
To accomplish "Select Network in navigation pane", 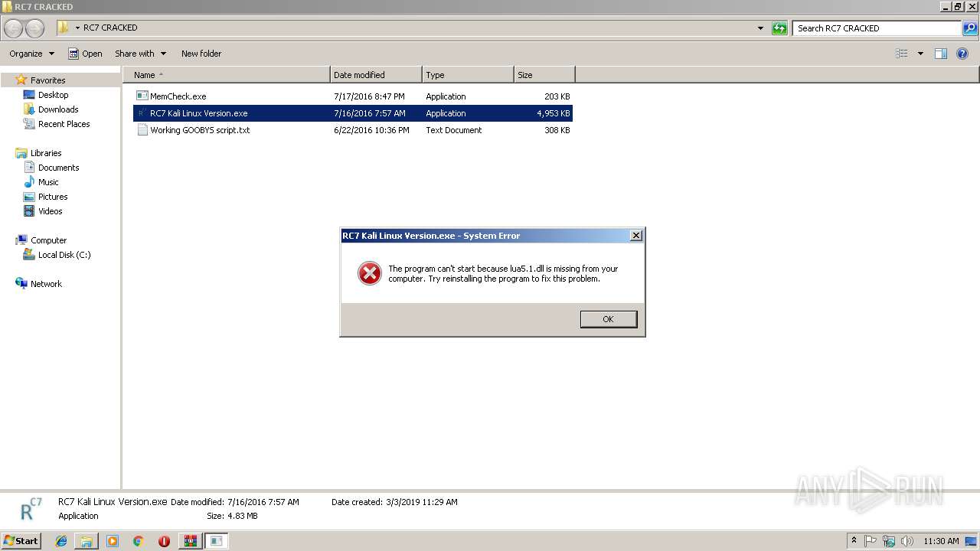I will click(x=46, y=284).
